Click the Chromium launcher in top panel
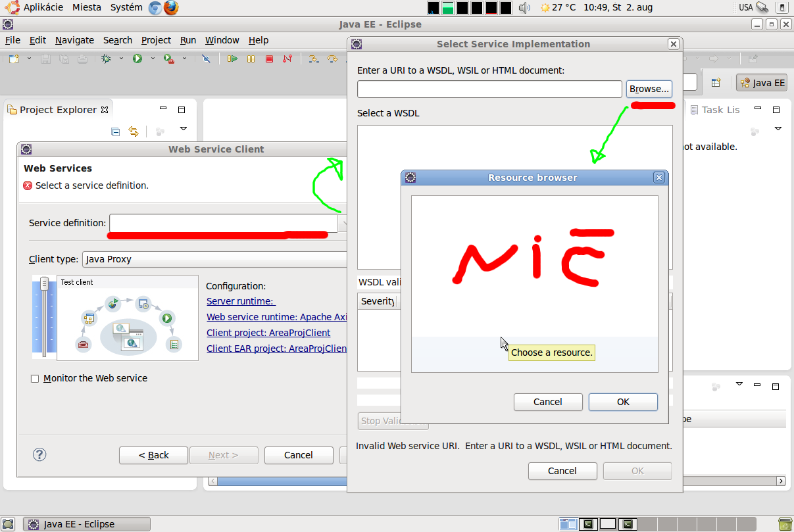 point(155,8)
